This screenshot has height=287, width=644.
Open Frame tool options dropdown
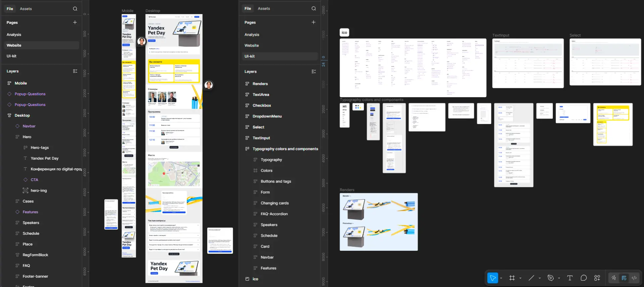coord(520,278)
